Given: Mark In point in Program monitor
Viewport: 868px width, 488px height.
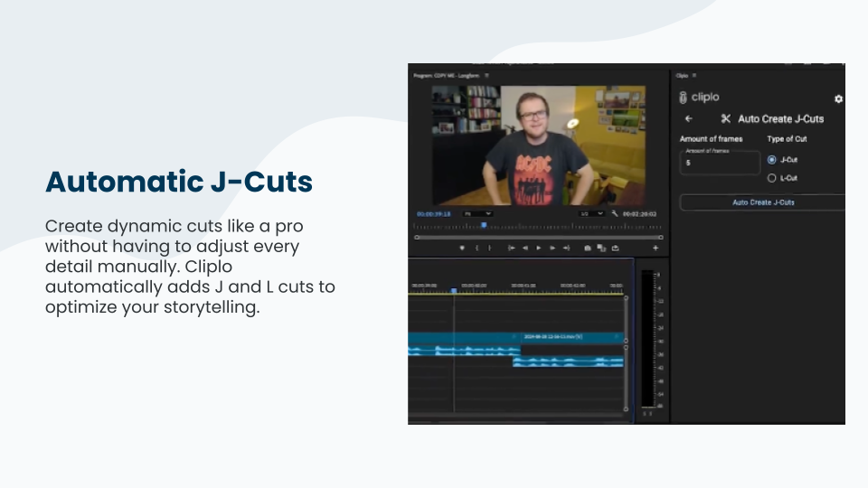Looking at the screenshot, I should tap(476, 249).
